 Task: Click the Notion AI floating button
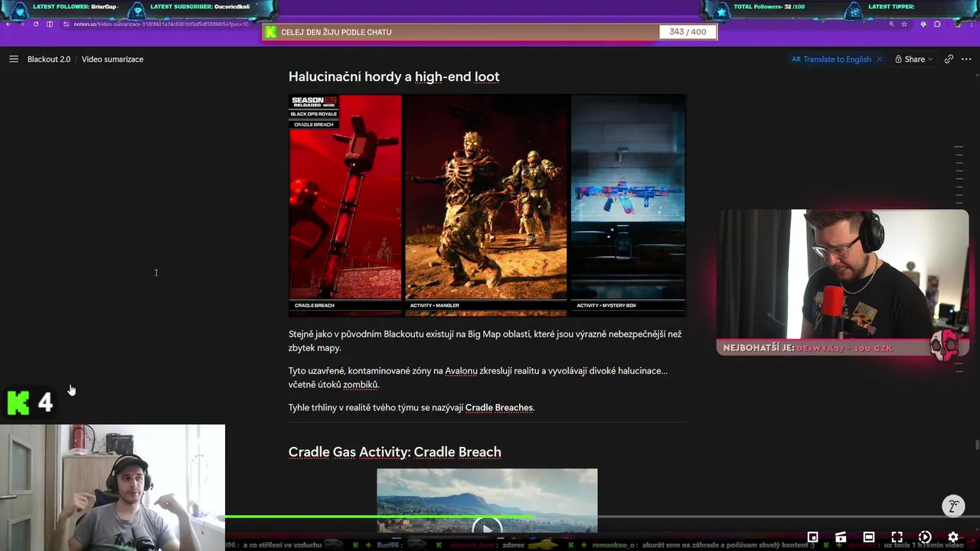pyautogui.click(x=953, y=506)
